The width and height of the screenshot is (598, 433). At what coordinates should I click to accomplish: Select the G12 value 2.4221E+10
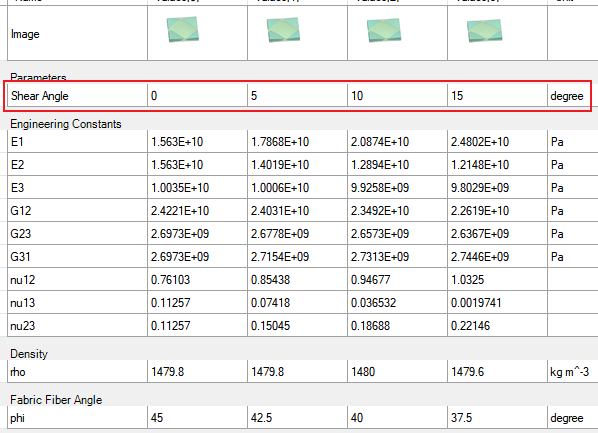tap(180, 211)
